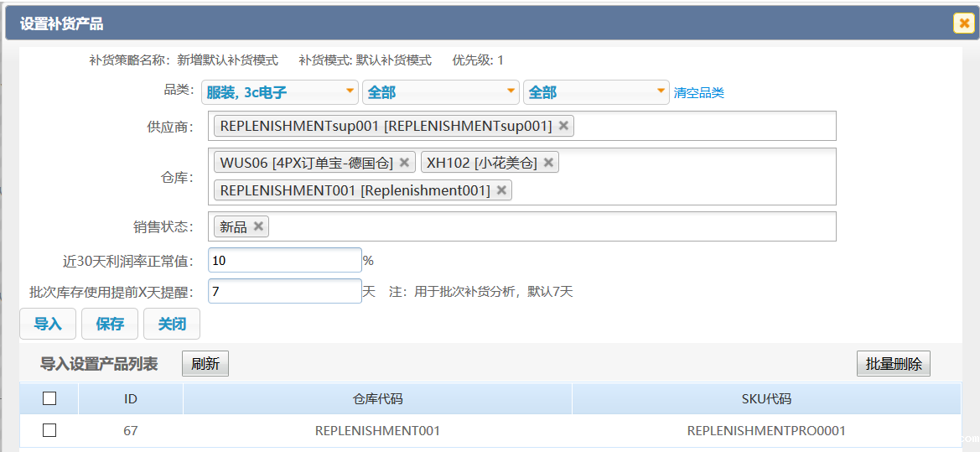Click the SKU代码 column header
Screen dimensions: 980x452
point(766,399)
